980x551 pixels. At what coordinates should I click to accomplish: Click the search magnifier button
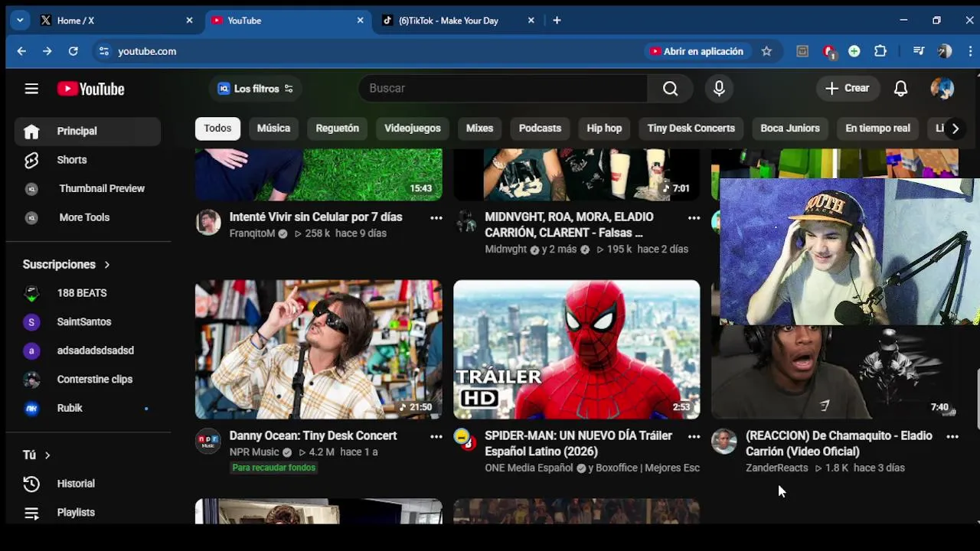670,88
